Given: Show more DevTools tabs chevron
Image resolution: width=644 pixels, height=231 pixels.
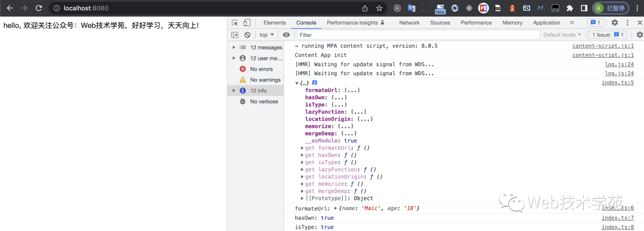Looking at the screenshot, I should (x=571, y=23).
